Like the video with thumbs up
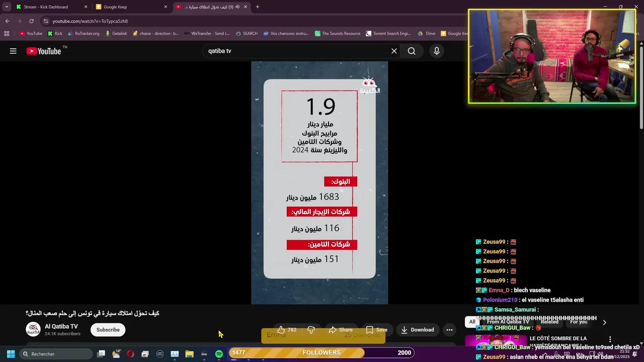Image resolution: width=644 pixels, height=362 pixels. [287, 330]
